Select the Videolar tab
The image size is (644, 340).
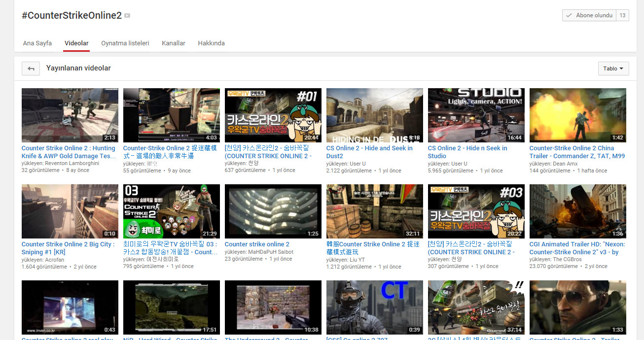(76, 43)
